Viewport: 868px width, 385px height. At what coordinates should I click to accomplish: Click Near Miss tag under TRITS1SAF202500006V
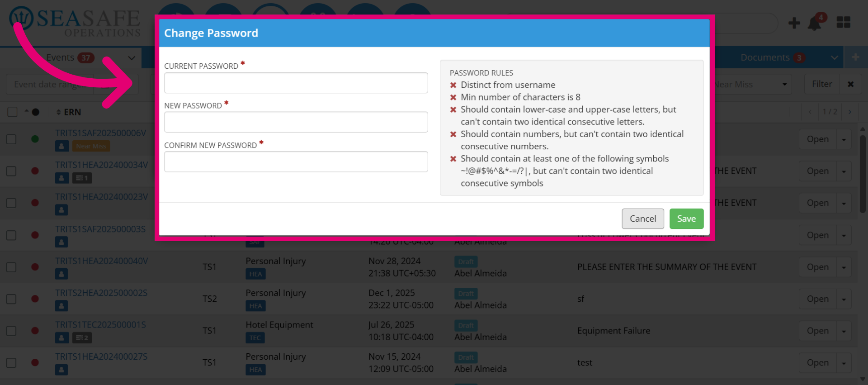point(91,146)
